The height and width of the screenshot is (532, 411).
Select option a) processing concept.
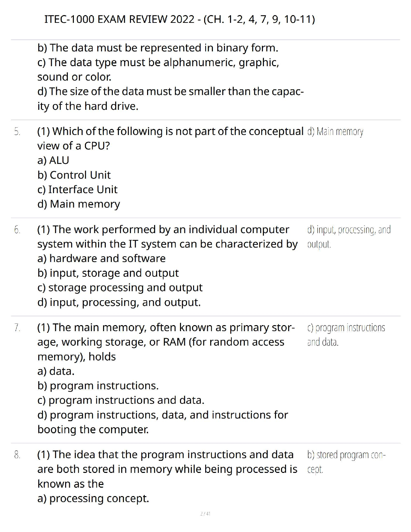93,498
